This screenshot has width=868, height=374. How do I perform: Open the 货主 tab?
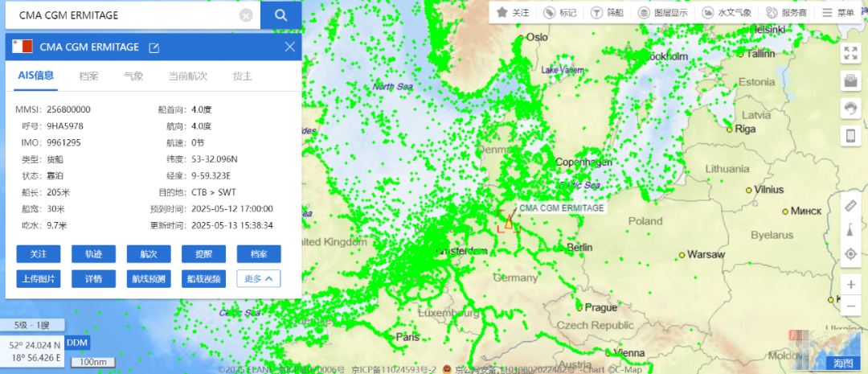(242, 76)
